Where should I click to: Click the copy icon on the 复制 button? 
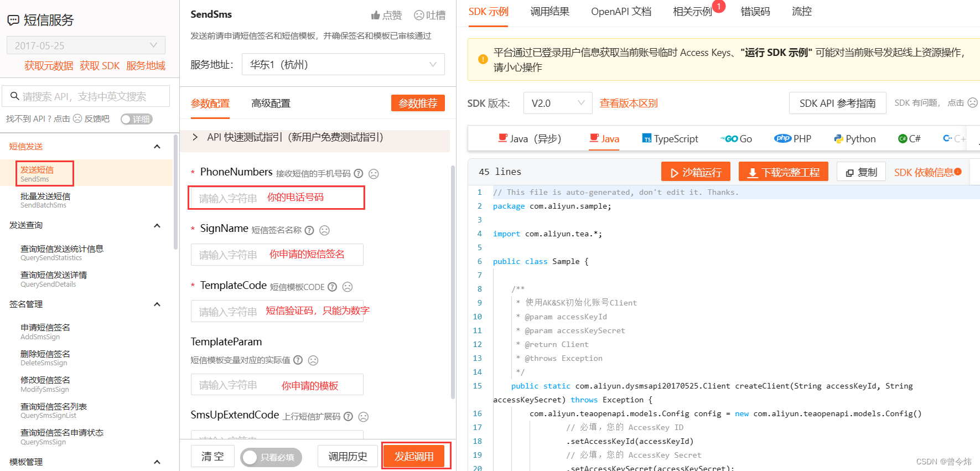(849, 173)
